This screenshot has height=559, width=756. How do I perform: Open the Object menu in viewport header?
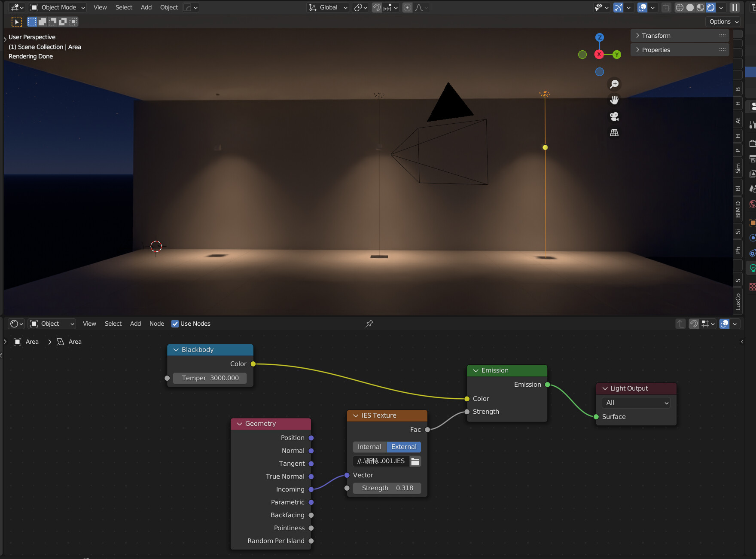click(168, 7)
